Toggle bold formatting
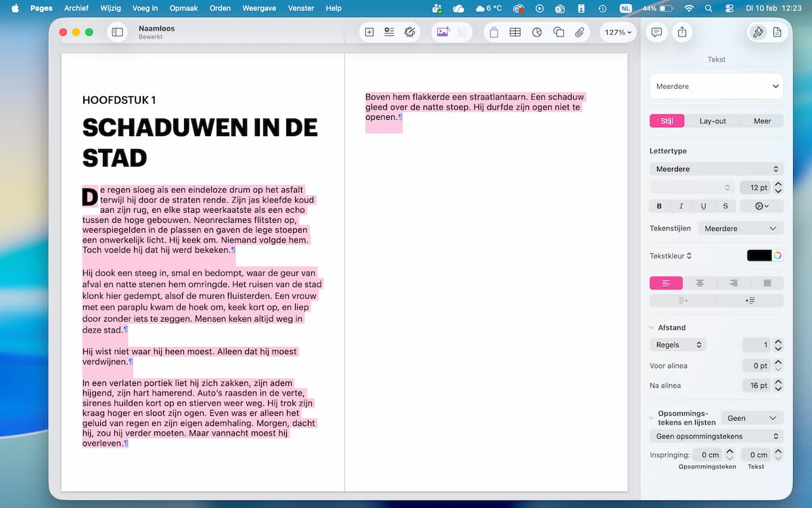This screenshot has width=812, height=508. 660,206
